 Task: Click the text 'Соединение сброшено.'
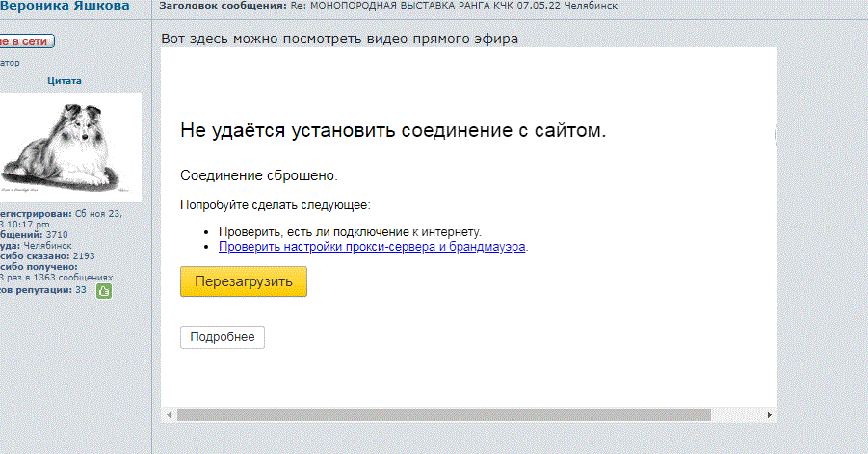(259, 175)
